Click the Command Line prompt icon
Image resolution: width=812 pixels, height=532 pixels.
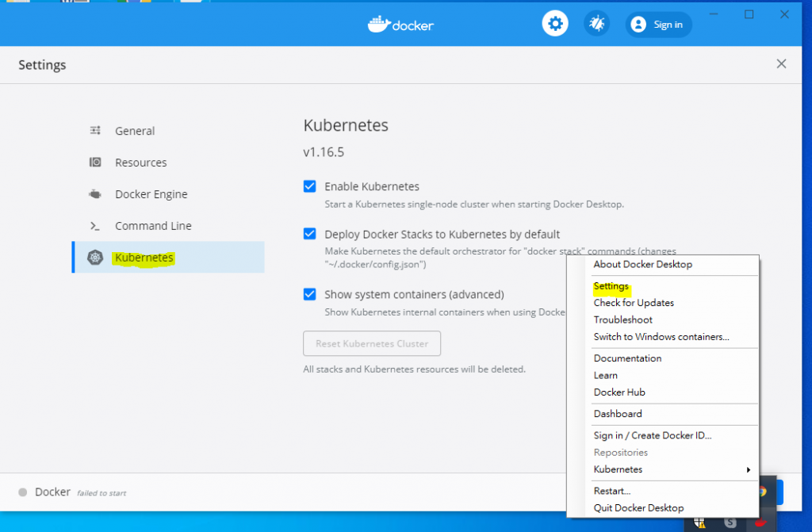(95, 226)
